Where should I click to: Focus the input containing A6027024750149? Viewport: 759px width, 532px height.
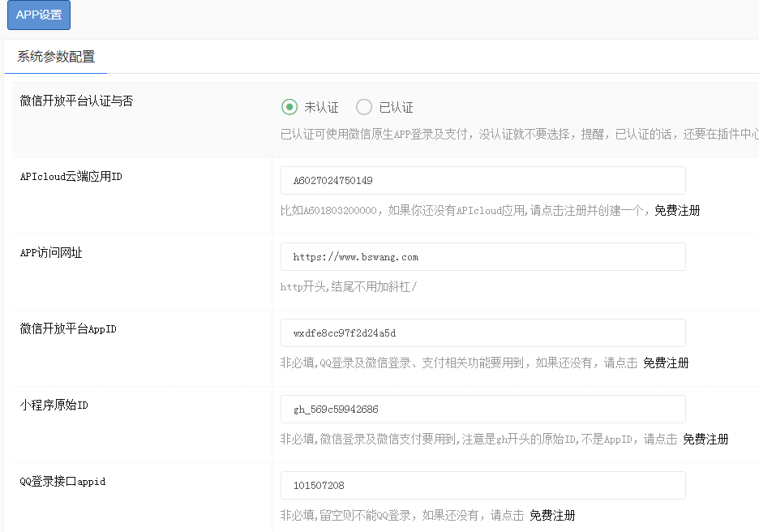click(482, 180)
